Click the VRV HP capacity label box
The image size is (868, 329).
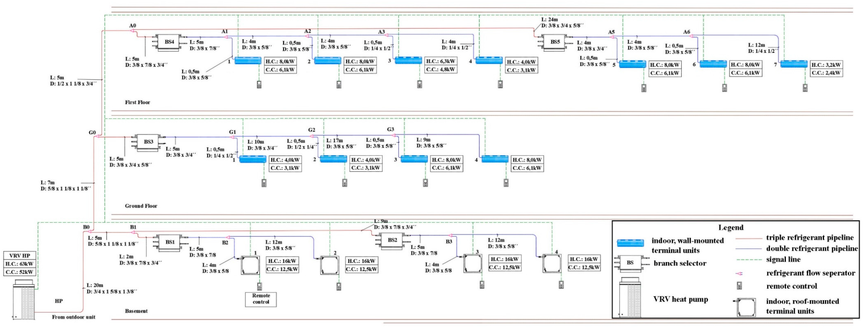[x=19, y=264]
